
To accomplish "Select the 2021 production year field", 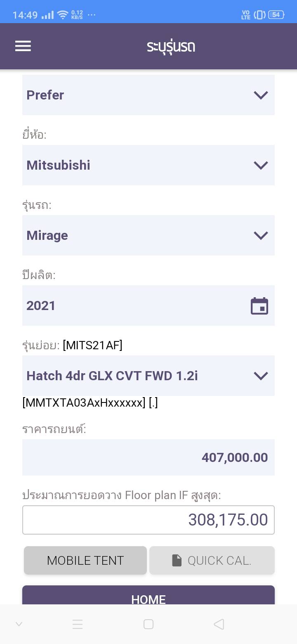I will pyautogui.click(x=136, y=305).
